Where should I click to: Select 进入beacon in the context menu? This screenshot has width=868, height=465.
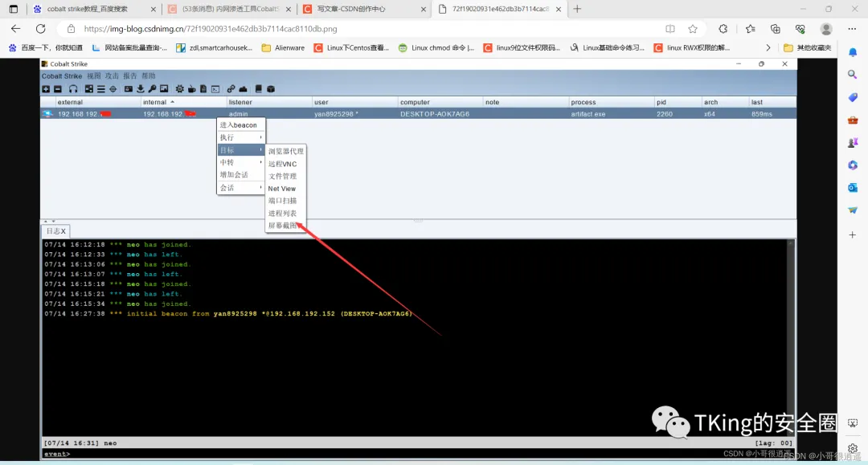pyautogui.click(x=241, y=125)
